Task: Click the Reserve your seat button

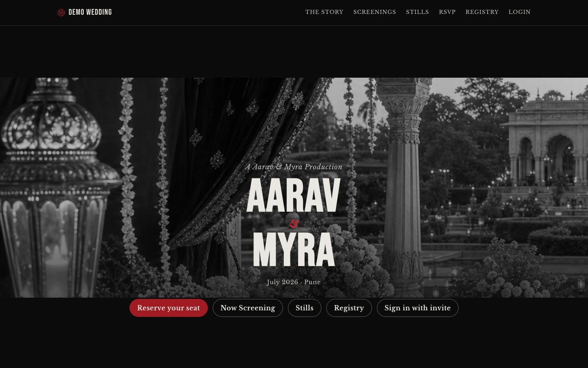Action: click(x=169, y=308)
